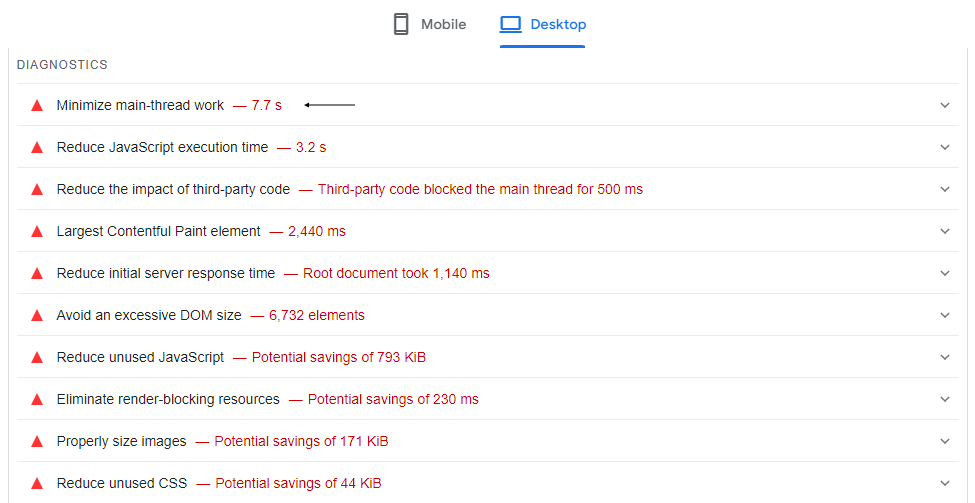The width and height of the screenshot is (975, 503).
Task: Click red triangle beside third-party code audit
Action: [x=37, y=189]
